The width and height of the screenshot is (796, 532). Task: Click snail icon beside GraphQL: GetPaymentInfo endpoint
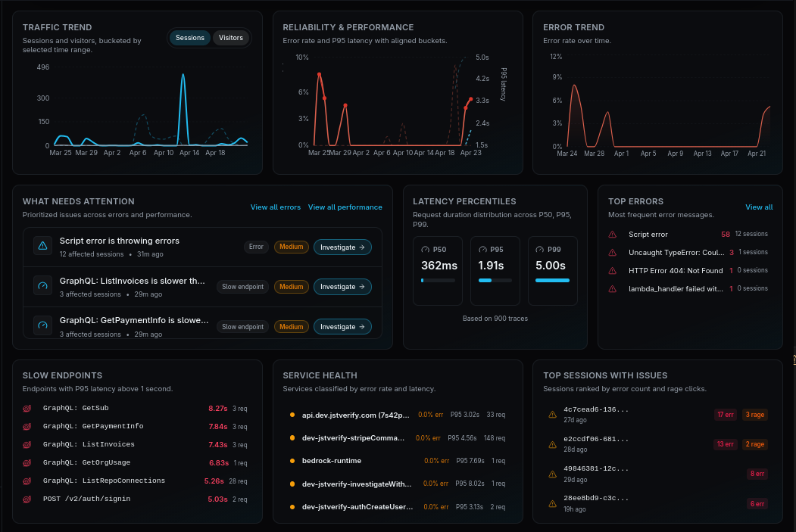click(27, 427)
